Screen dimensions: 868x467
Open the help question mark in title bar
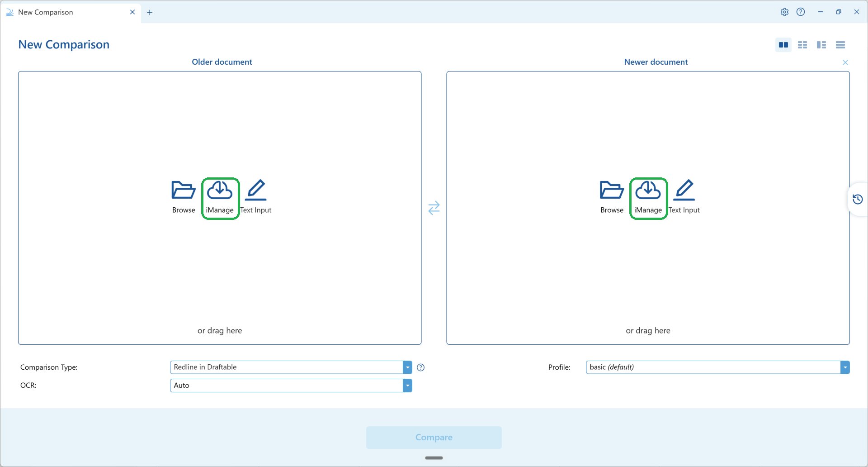coord(801,12)
